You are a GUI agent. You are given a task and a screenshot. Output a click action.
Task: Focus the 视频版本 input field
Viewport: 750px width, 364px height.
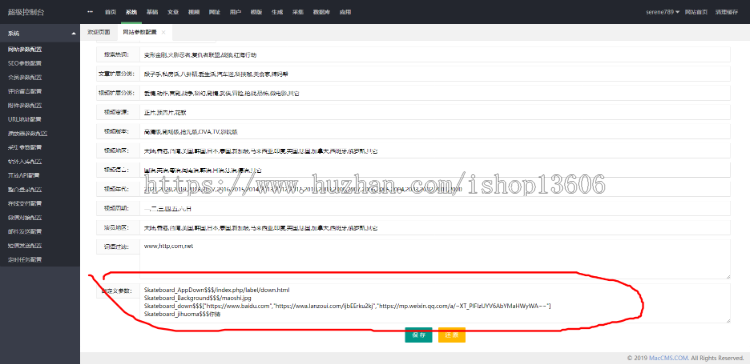point(435,131)
